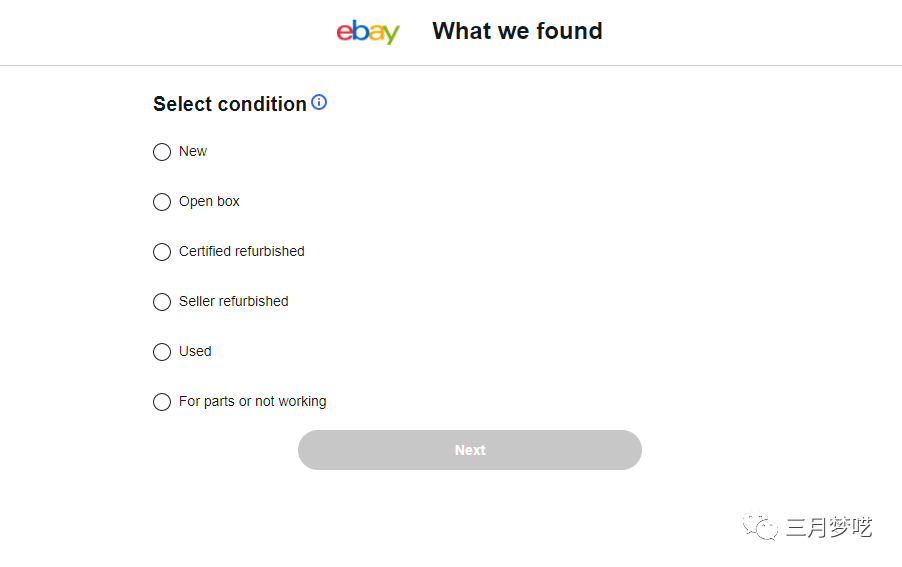The width and height of the screenshot is (902, 567).
Task: Pick the Certified refurbished radio button
Action: [162, 252]
